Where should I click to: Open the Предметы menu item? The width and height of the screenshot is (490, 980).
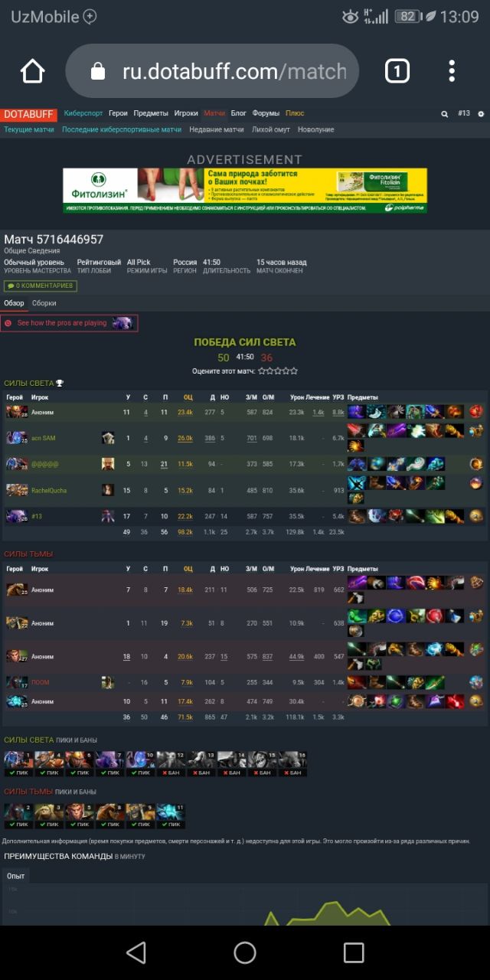tap(151, 113)
